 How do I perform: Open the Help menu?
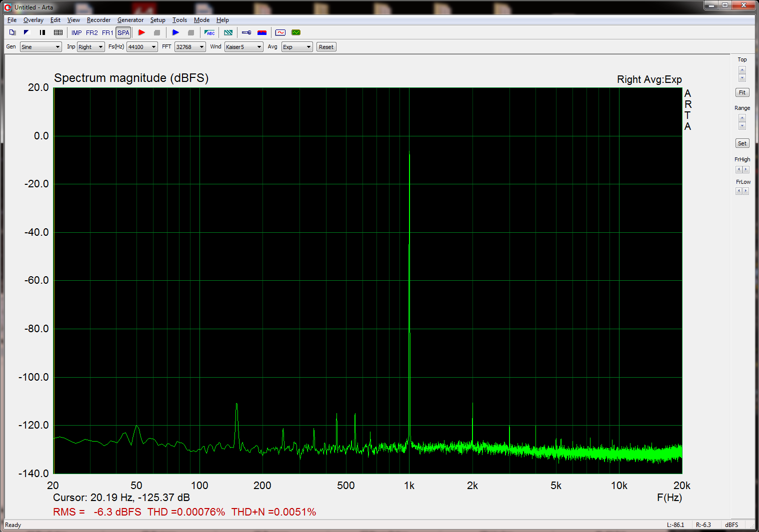tap(222, 20)
